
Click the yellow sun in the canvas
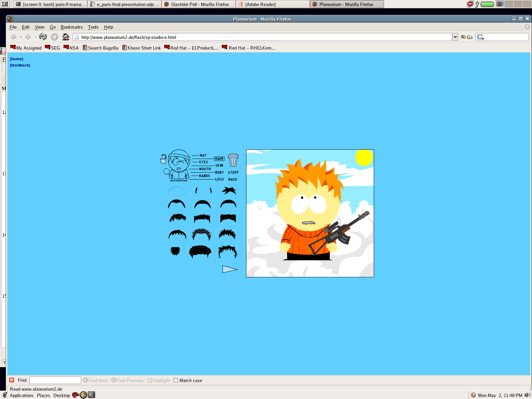click(364, 157)
